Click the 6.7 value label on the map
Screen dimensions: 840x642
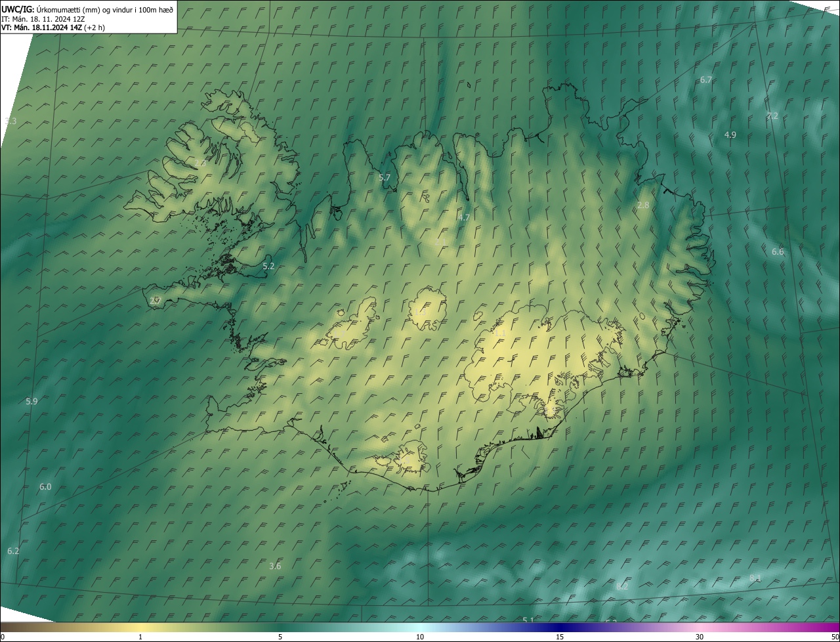(x=706, y=79)
